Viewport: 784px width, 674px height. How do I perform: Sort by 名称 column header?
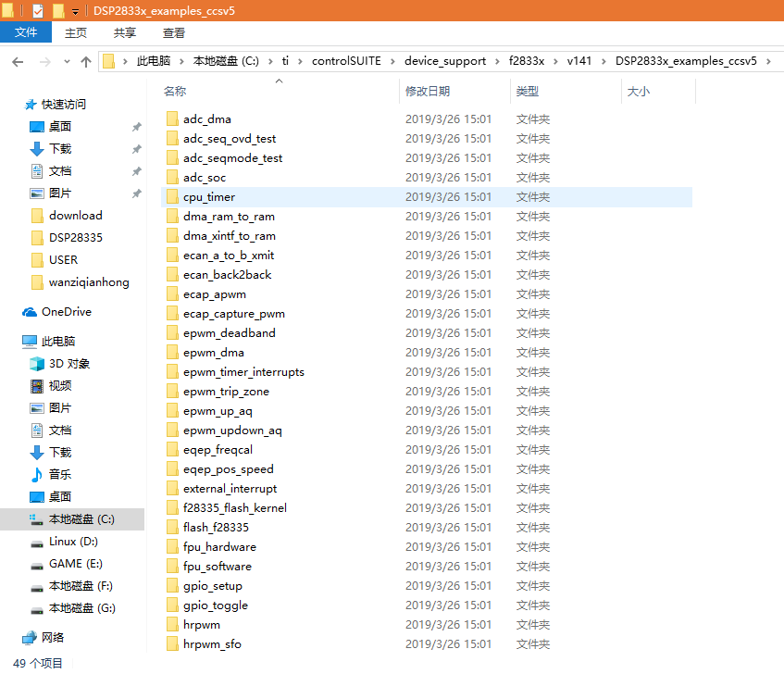tap(175, 92)
